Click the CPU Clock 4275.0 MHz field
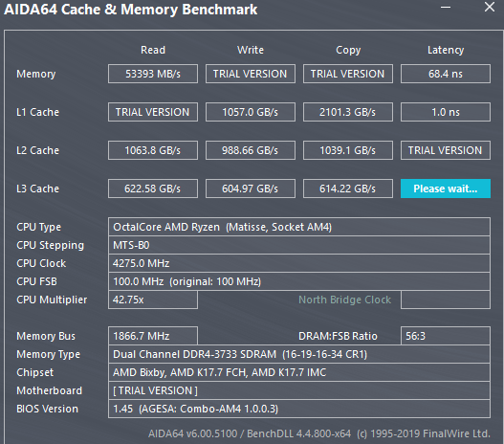Screen dimensions: 504x444 coord(299,263)
